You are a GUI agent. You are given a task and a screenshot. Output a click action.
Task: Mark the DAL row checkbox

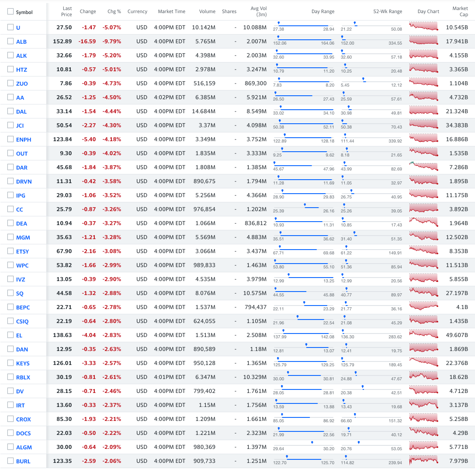click(10, 111)
